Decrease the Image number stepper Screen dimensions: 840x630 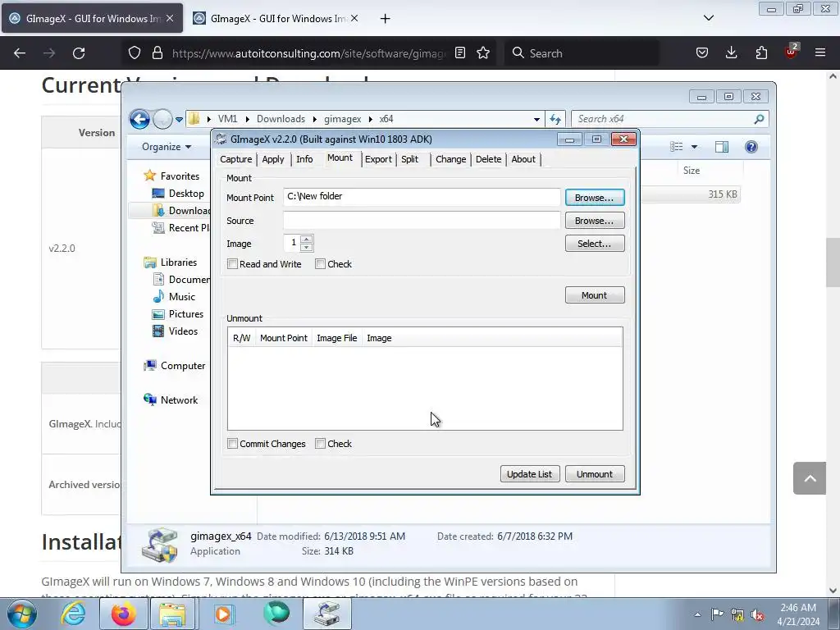pos(307,247)
